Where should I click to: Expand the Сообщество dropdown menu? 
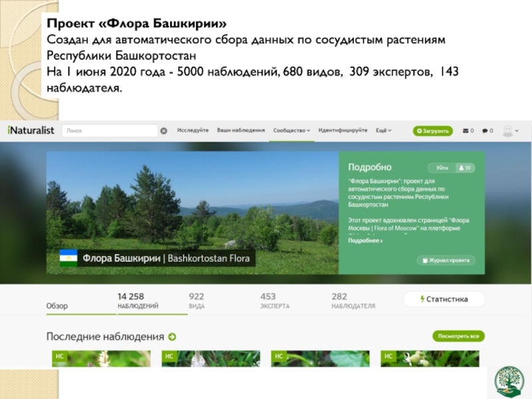(292, 131)
